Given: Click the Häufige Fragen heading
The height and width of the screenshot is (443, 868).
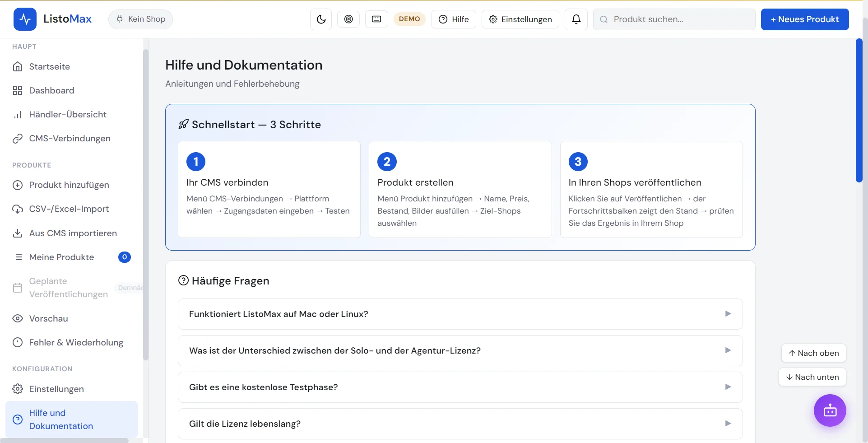Looking at the screenshot, I should [x=230, y=281].
